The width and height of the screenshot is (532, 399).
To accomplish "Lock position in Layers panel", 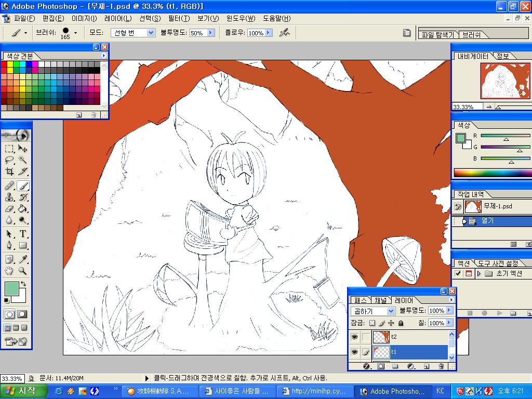I will (x=391, y=323).
